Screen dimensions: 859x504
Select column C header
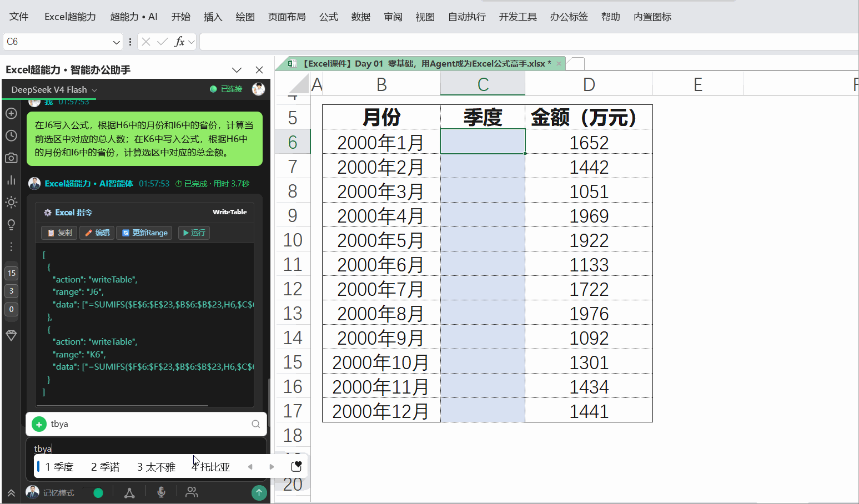(x=483, y=84)
